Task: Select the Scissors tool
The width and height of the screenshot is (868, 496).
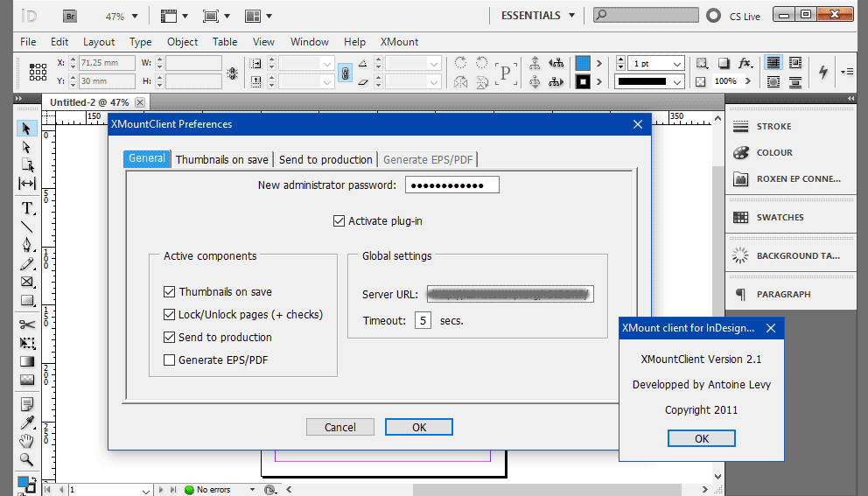Action: pos(27,325)
